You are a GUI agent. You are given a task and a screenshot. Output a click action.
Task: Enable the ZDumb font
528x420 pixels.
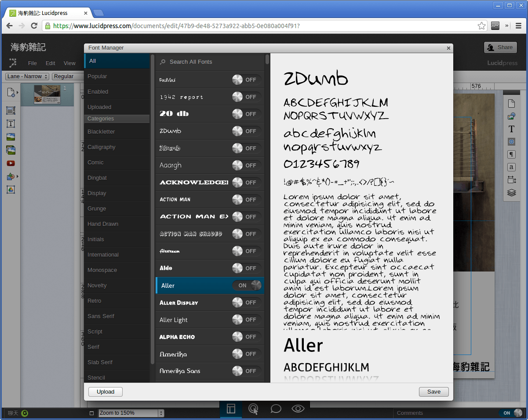247,131
